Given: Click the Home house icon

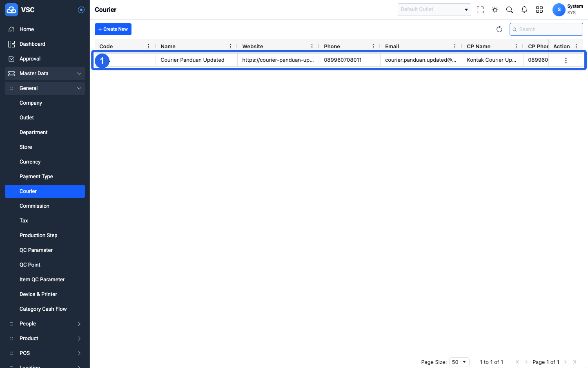Looking at the screenshot, I should (x=11, y=29).
